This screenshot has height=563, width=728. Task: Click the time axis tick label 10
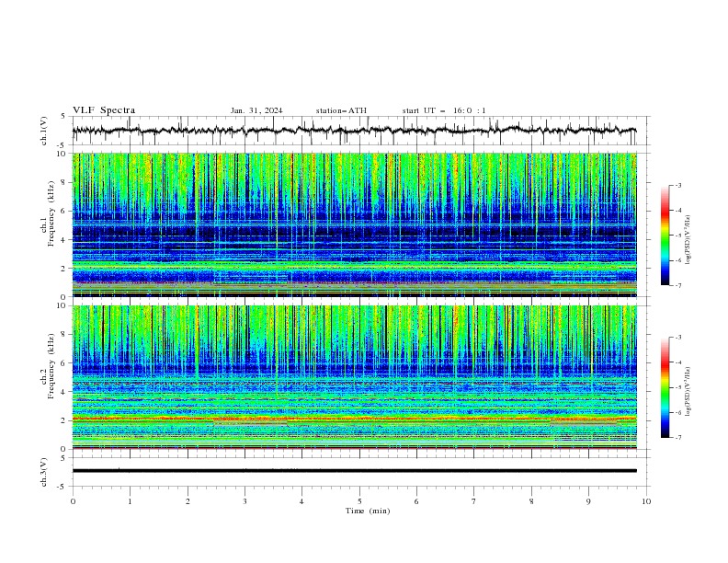tap(646, 501)
